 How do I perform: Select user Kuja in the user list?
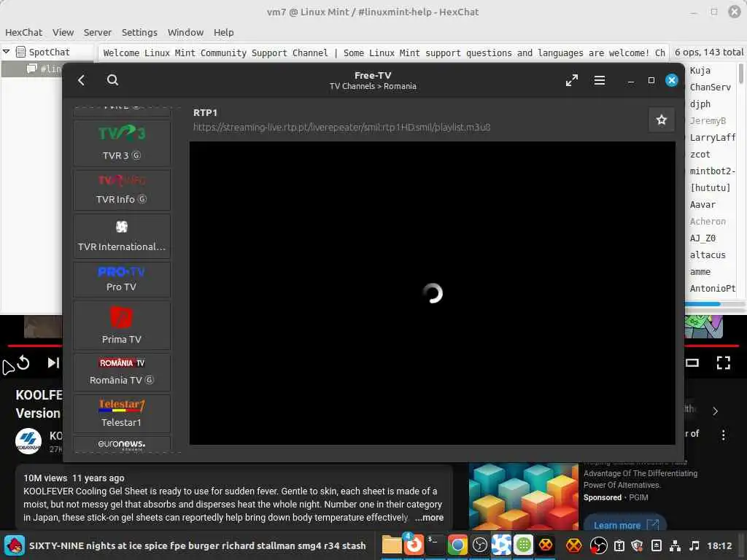point(700,71)
